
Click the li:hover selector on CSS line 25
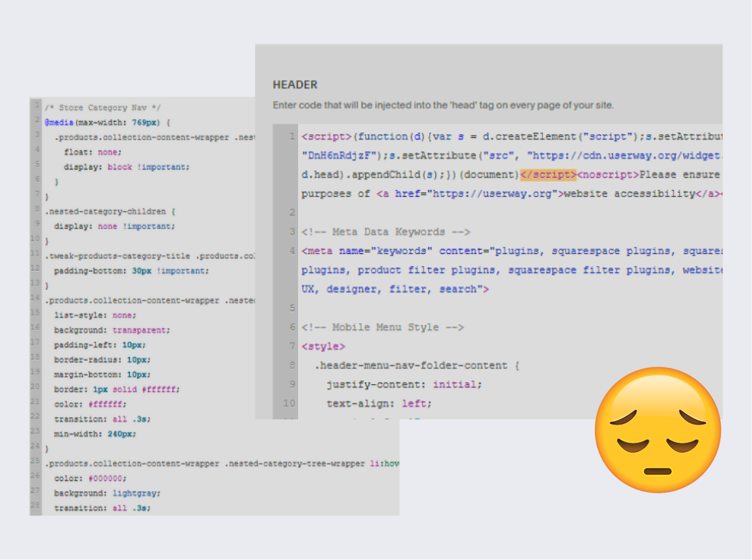[x=384, y=464]
